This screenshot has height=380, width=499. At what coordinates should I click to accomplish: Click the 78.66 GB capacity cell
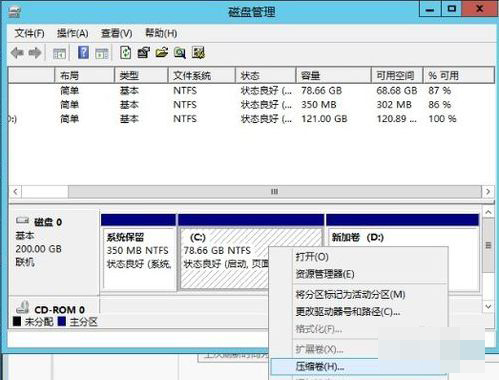point(322,91)
